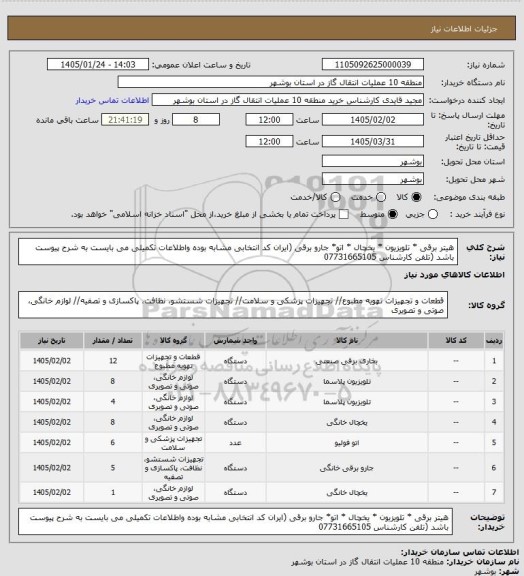Click quantity 12 in row 1
Screen dimensions: 524x576
[x=113, y=361]
